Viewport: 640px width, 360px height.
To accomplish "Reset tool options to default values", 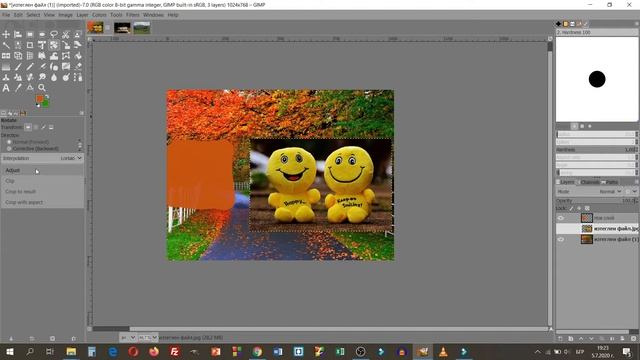I will click(73, 338).
